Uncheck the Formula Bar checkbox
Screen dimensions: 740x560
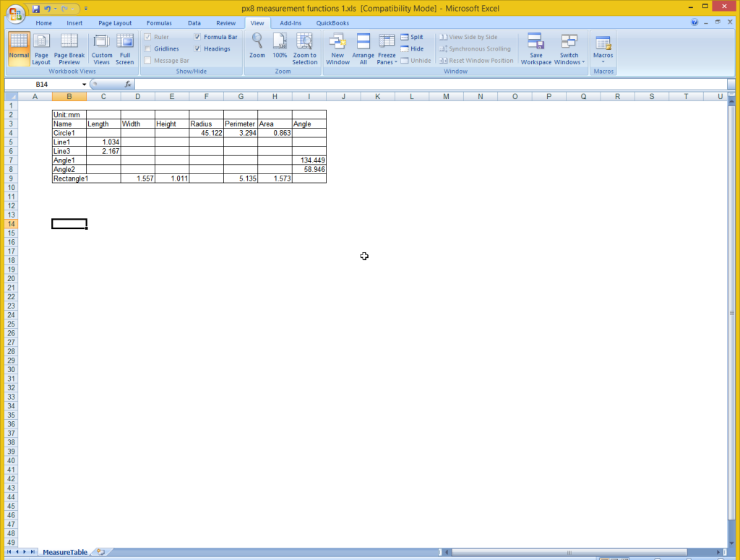[198, 37]
